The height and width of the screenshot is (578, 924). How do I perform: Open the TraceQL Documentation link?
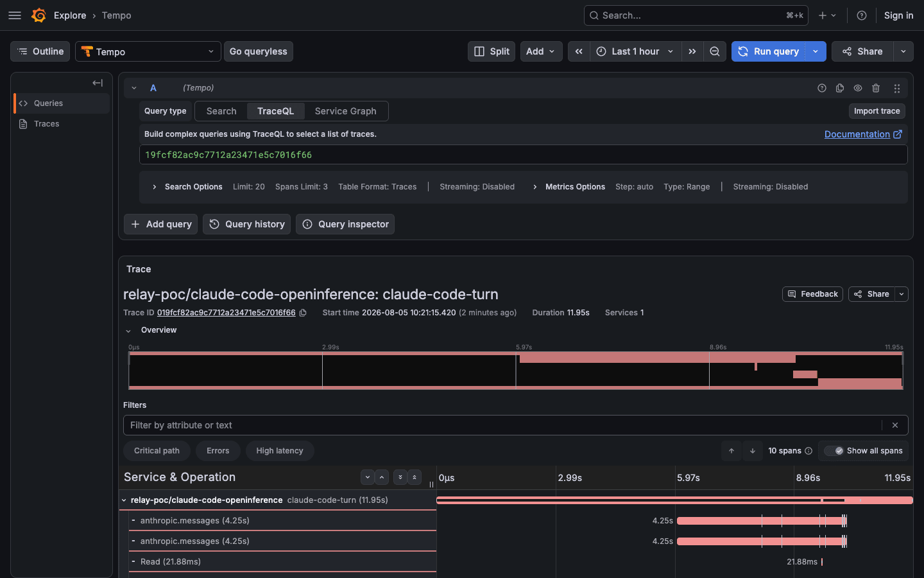(x=863, y=134)
